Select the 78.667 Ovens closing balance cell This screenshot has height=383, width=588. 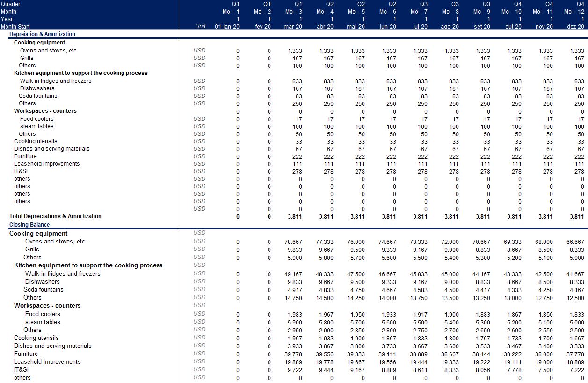tap(293, 242)
